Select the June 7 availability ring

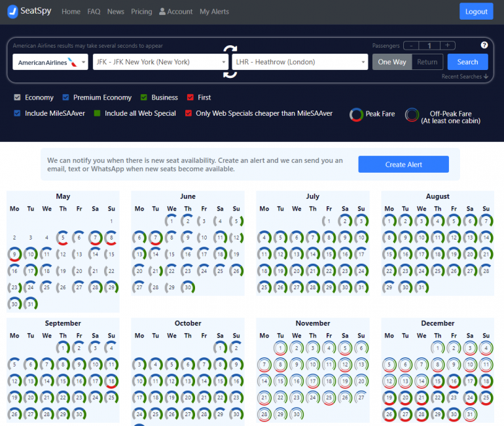[155, 237]
